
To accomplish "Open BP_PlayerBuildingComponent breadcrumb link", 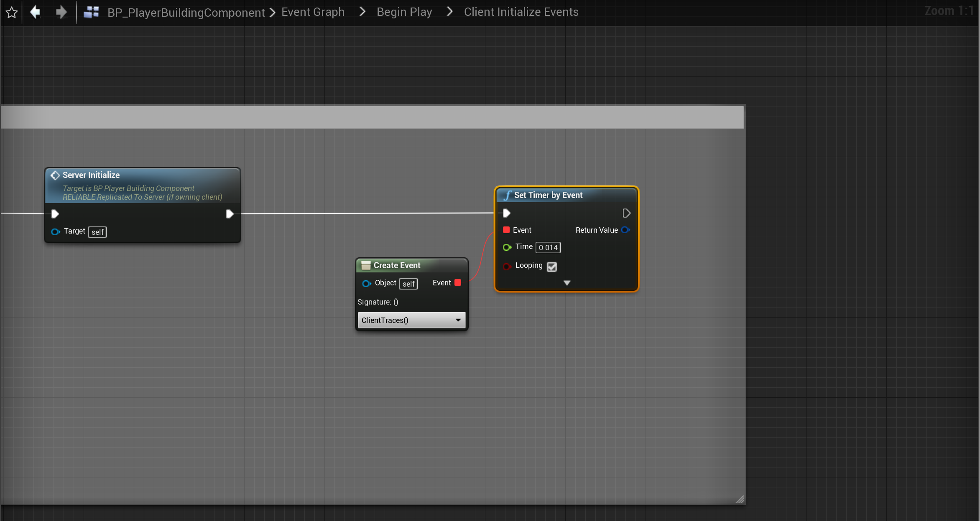I will (186, 13).
